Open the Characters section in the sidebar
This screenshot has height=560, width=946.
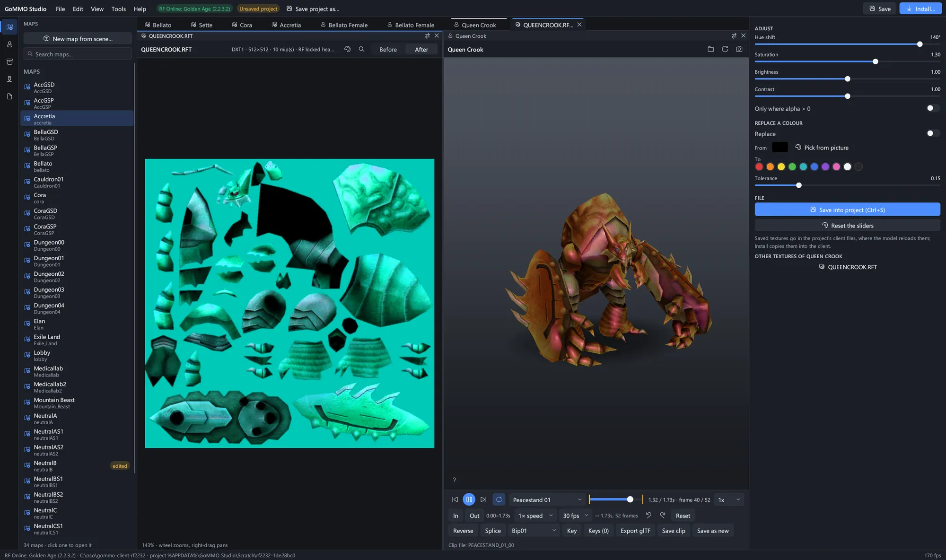(x=9, y=44)
